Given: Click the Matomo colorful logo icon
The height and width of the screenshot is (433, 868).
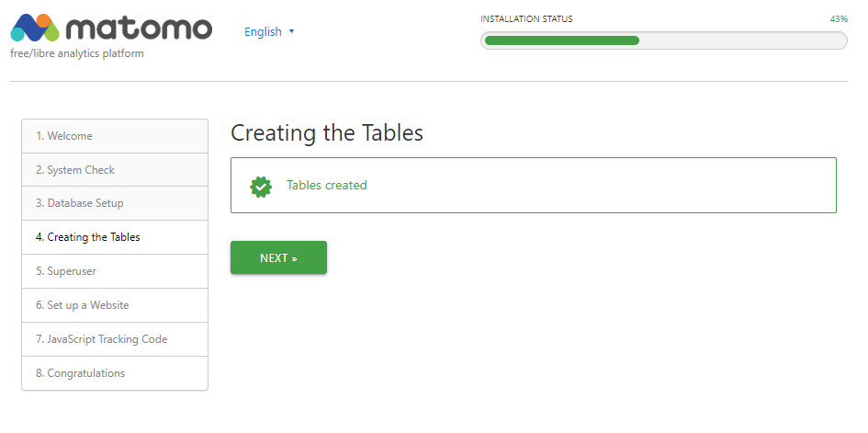Looking at the screenshot, I should tap(35, 28).
